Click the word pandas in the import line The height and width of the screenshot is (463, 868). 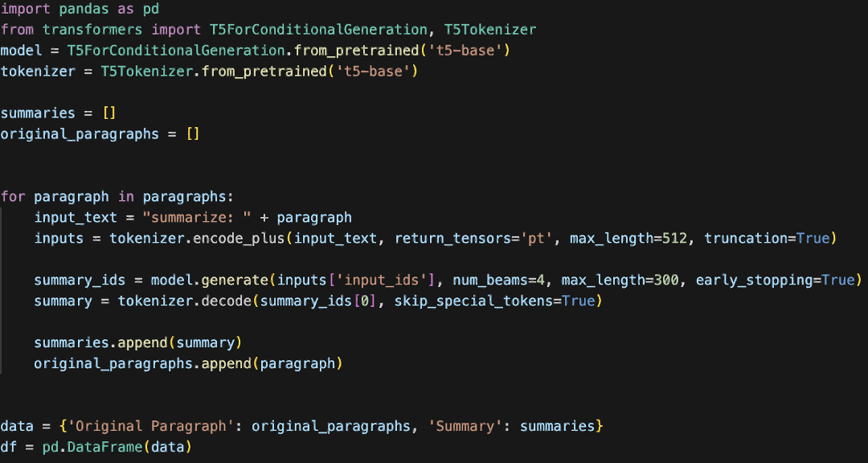[84, 9]
